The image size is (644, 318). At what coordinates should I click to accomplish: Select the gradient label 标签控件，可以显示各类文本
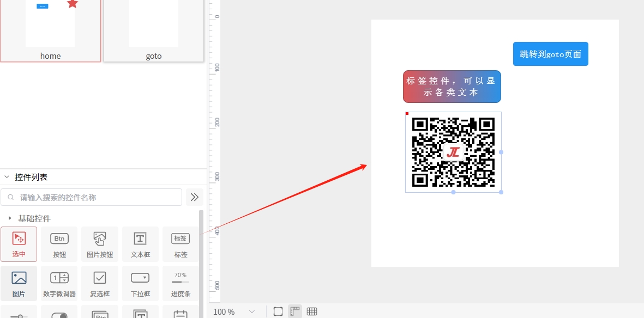pyautogui.click(x=452, y=87)
